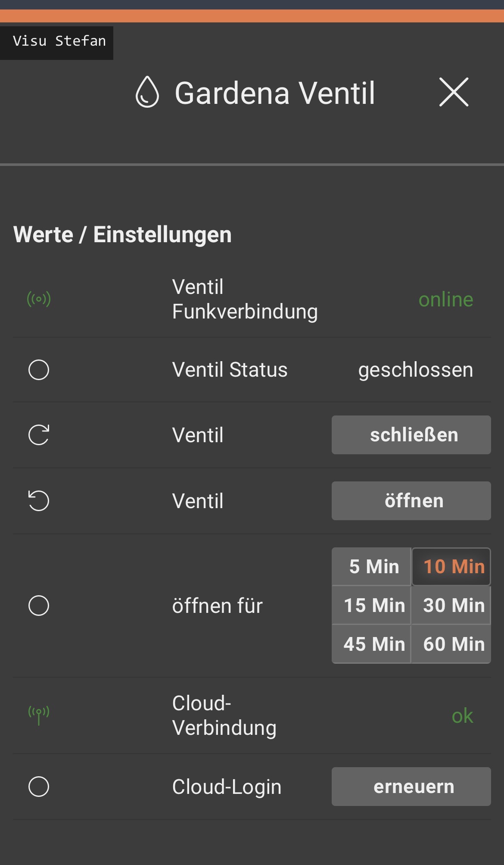Screen dimensions: 504x865
Task: Click the circle icon beside öffnen für
Action: click(x=39, y=606)
